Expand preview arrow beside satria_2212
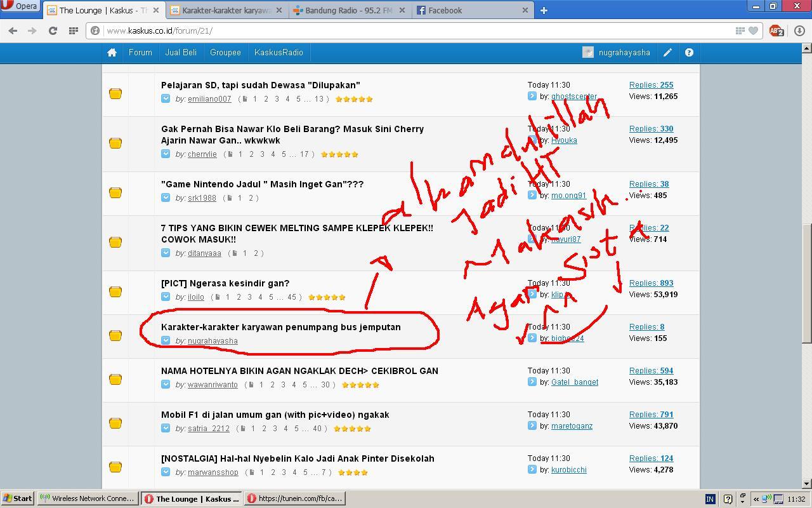The height and width of the screenshot is (508, 812). pos(166,428)
